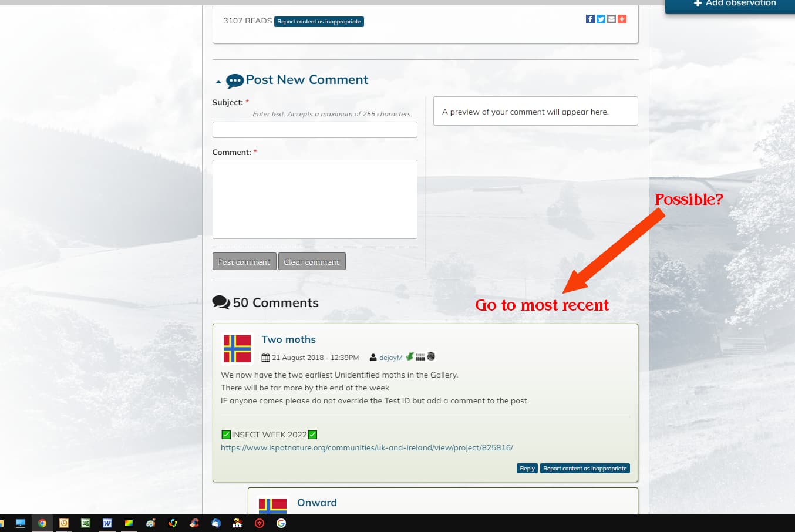Open Excel from the taskbar

[86, 523]
